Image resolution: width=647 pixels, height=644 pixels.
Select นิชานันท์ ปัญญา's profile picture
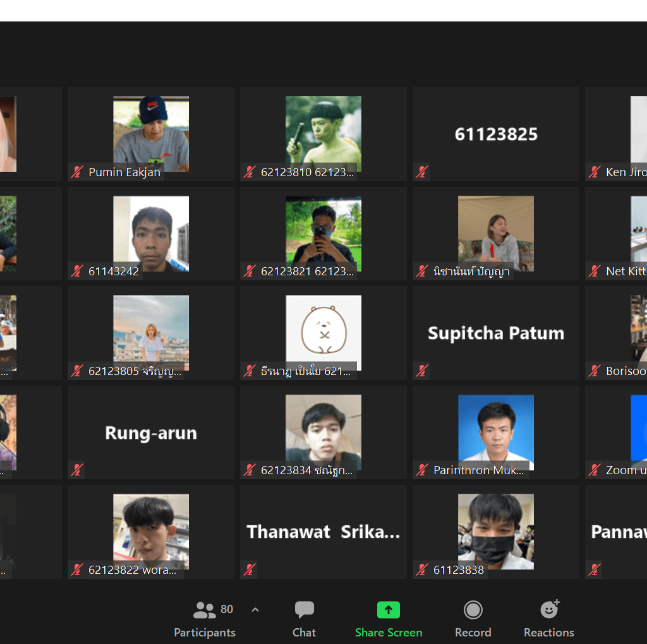[496, 234]
